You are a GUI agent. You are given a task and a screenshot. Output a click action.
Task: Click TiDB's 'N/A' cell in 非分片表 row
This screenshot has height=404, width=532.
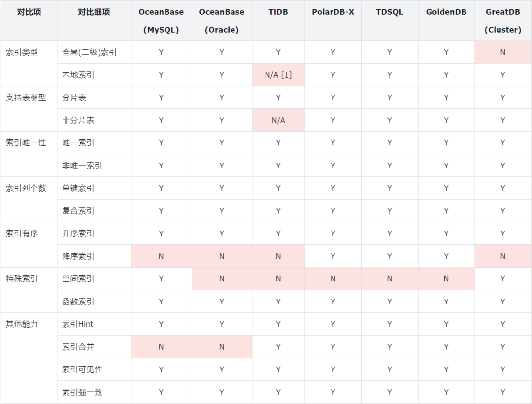coord(278,120)
